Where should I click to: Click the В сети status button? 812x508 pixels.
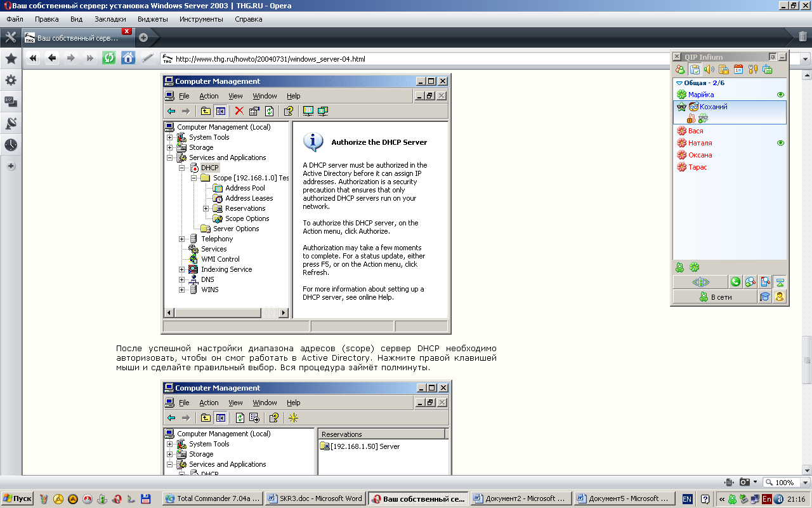click(x=715, y=297)
